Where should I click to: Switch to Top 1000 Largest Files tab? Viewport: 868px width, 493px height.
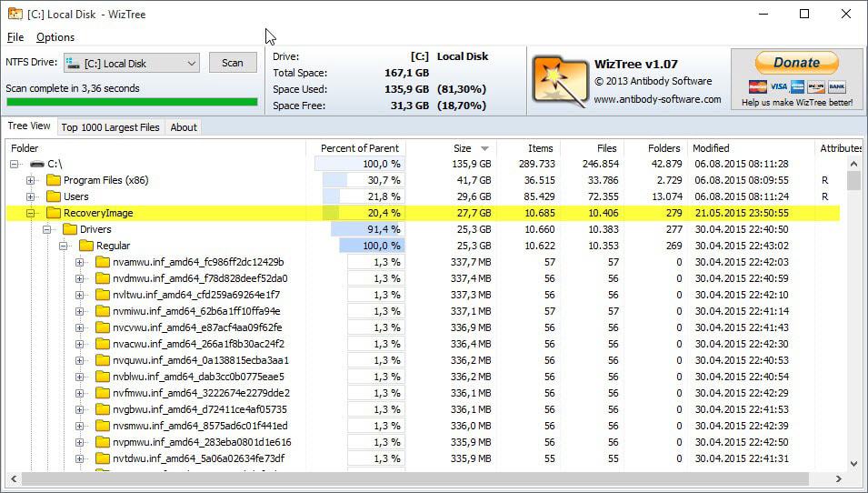pos(110,127)
